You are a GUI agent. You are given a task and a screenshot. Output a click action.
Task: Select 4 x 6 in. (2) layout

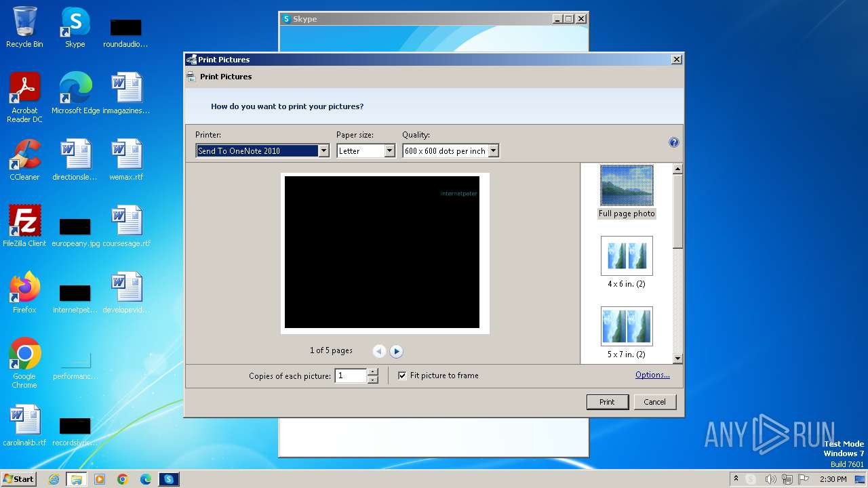coord(627,262)
